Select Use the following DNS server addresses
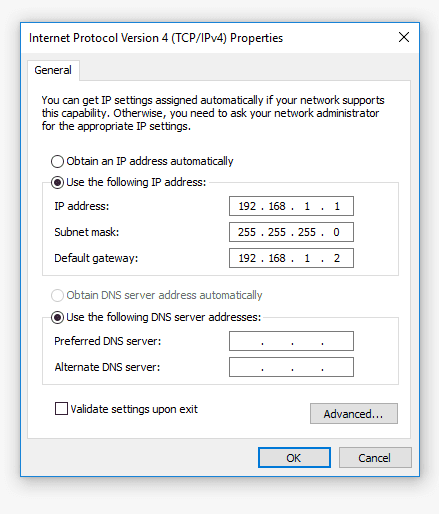 [57, 317]
